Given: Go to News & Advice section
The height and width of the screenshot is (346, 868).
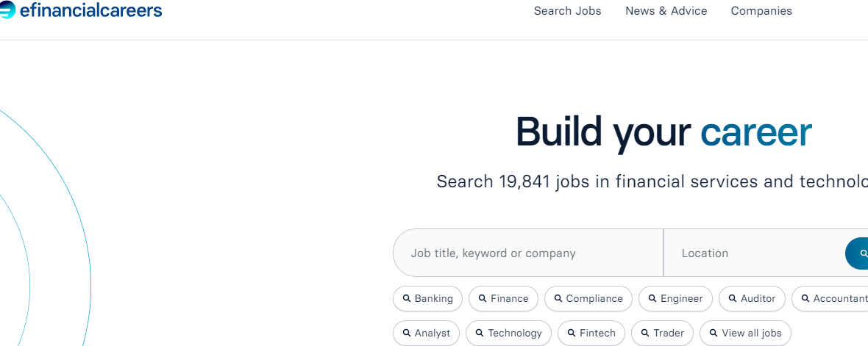Looking at the screenshot, I should [666, 11].
